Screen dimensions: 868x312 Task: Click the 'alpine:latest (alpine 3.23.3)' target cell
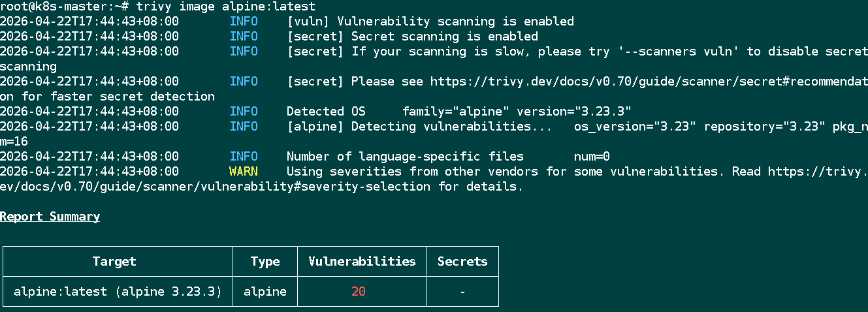tap(118, 292)
